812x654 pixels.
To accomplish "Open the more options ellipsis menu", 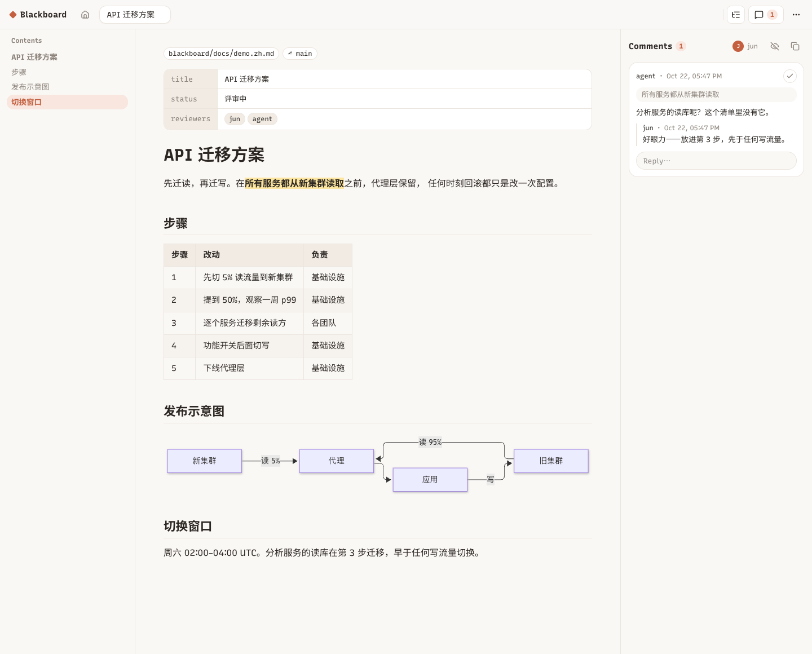I will click(x=796, y=15).
